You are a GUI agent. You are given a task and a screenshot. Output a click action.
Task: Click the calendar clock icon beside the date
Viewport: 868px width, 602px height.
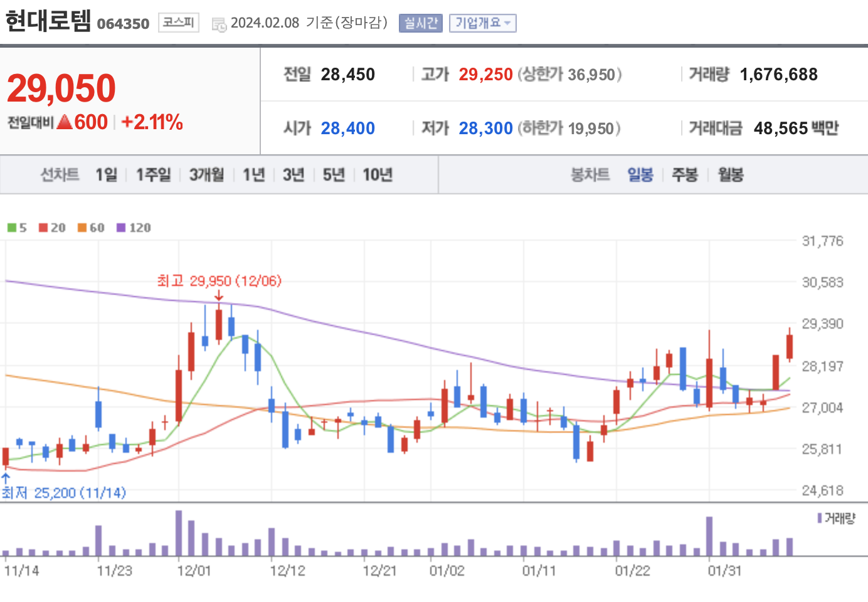tap(219, 24)
